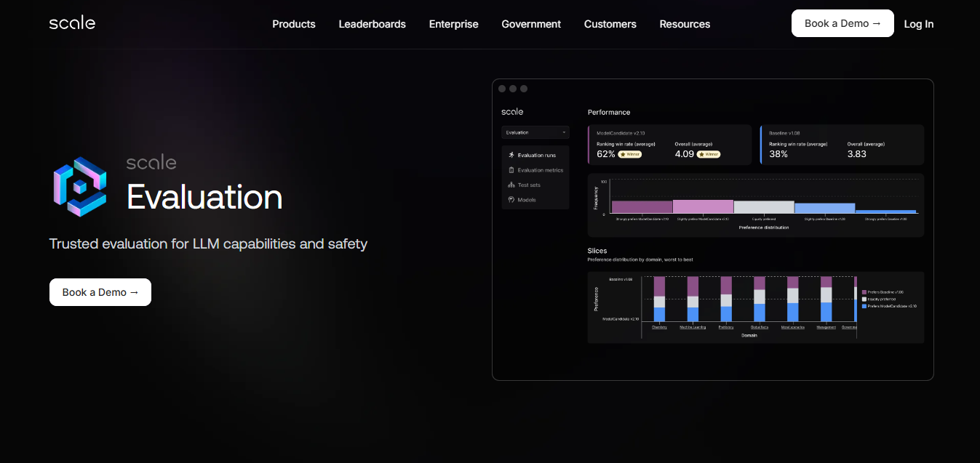Open the Government menu item

point(531,24)
